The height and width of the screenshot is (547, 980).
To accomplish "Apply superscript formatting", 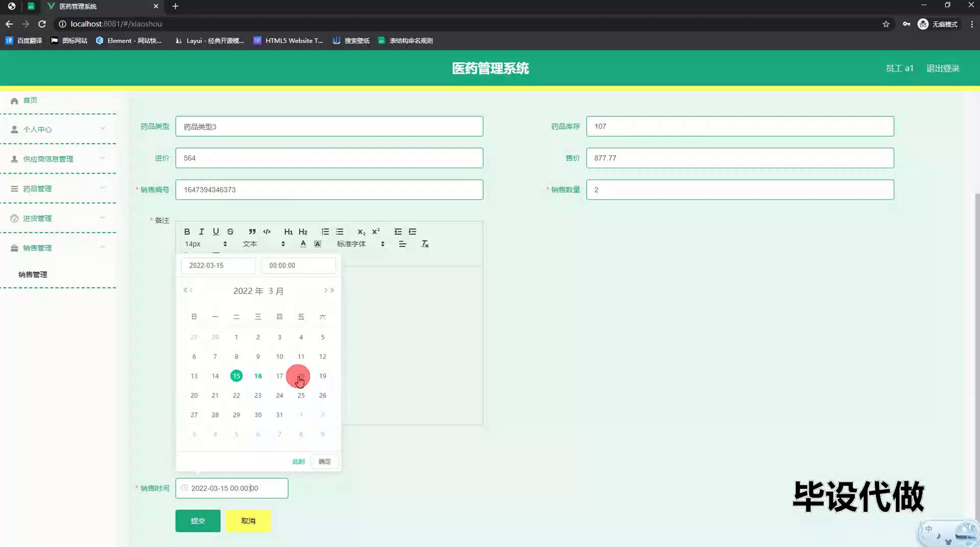I will point(376,232).
